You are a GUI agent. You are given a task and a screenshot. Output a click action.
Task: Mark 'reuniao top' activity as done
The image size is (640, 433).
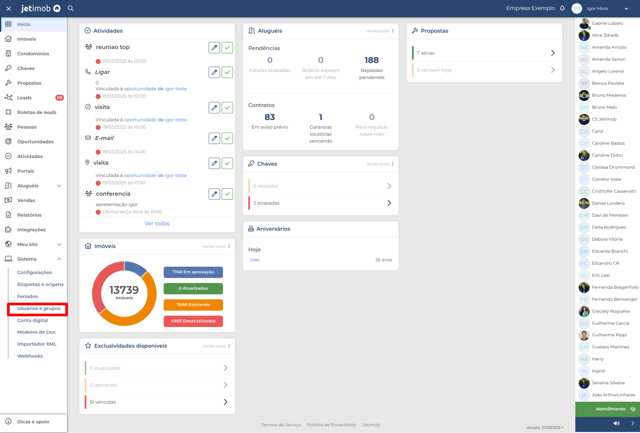[x=227, y=48]
